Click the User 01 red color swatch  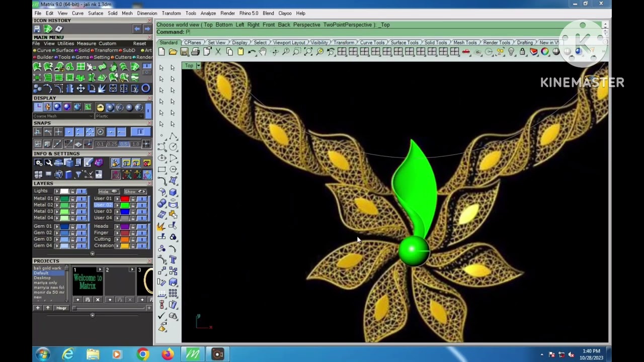[x=125, y=199]
